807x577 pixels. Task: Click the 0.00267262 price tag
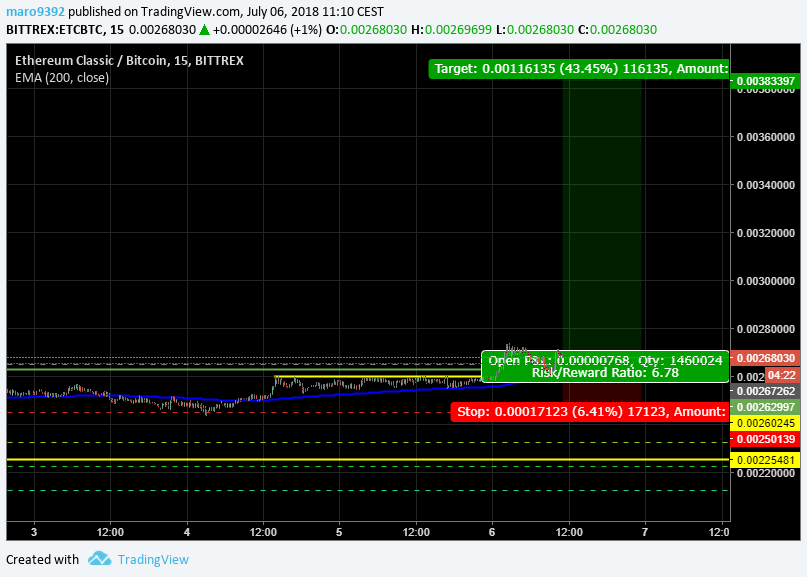(x=765, y=391)
